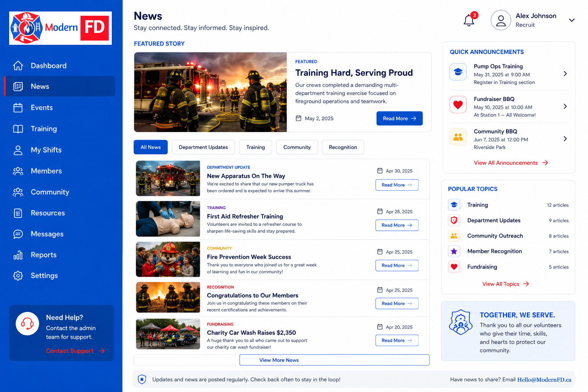The height and width of the screenshot is (392, 588).
Task: Click the Congratulations to Our Members headline
Action: pyautogui.click(x=253, y=296)
